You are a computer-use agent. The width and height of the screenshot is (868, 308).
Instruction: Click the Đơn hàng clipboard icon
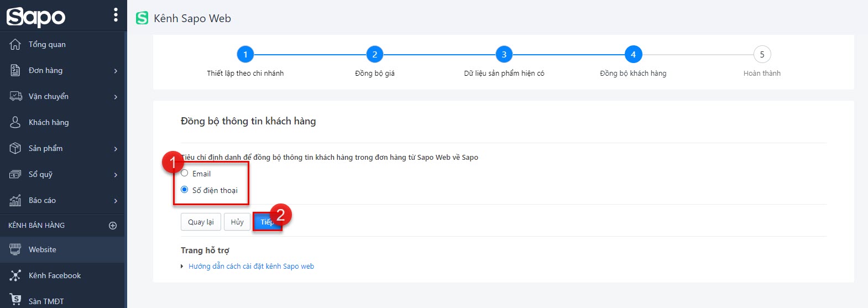click(x=15, y=70)
